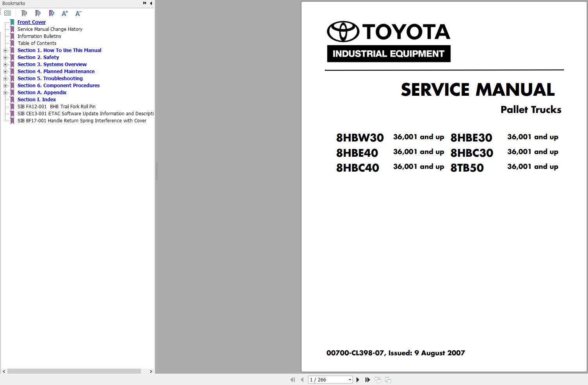Expand the Section 4. Planned Maintenance node

tap(5, 72)
